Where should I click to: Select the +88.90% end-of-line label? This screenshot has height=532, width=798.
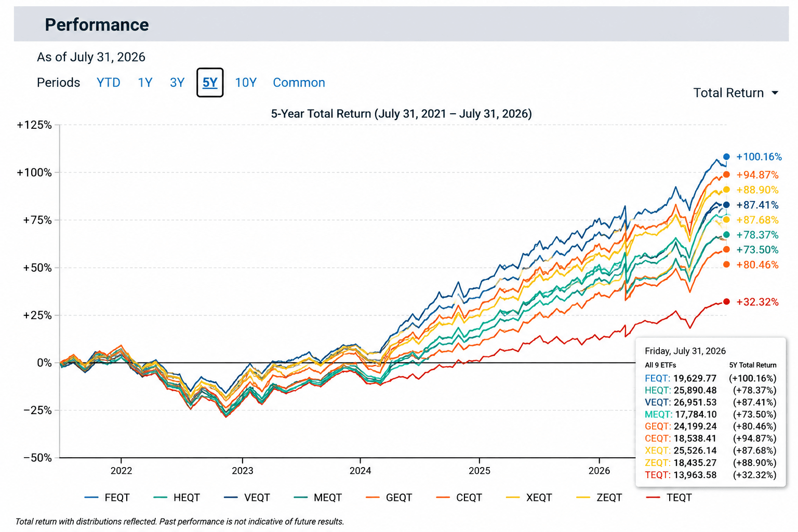[757, 190]
